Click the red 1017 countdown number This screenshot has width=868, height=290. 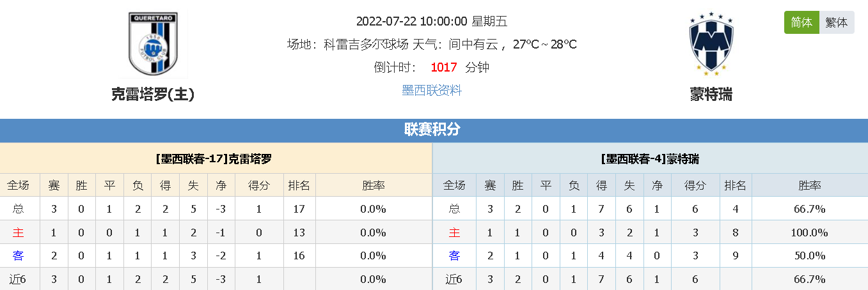coord(443,67)
